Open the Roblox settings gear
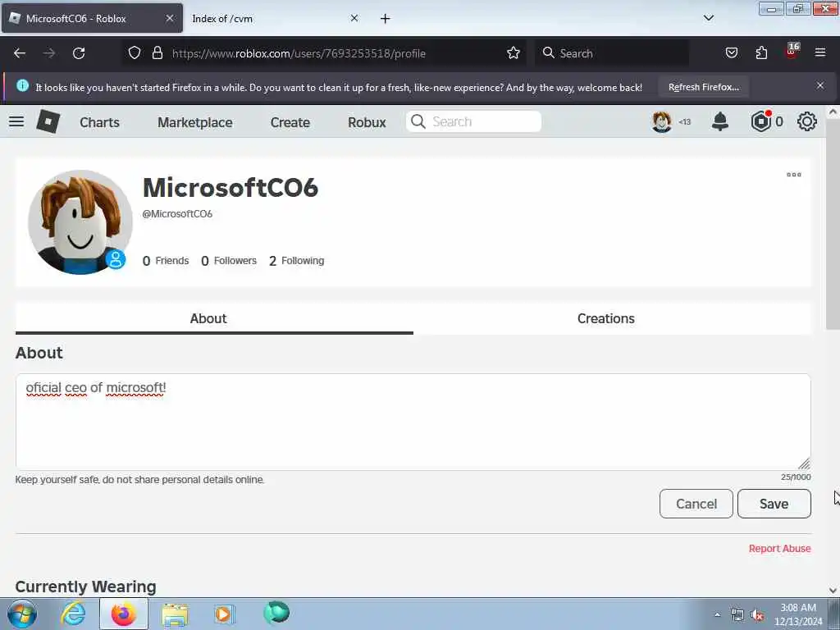The image size is (840, 630). tap(807, 121)
